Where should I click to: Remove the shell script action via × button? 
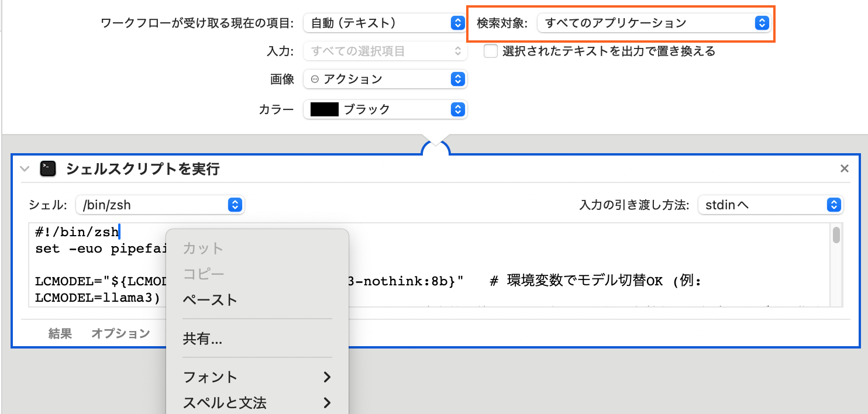click(x=844, y=168)
